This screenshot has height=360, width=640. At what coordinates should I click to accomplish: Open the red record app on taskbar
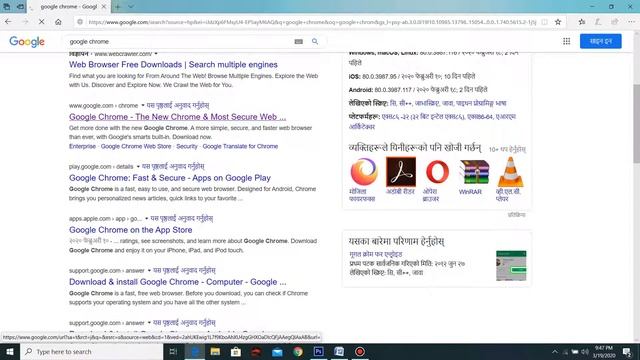pyautogui.click(x=360, y=351)
